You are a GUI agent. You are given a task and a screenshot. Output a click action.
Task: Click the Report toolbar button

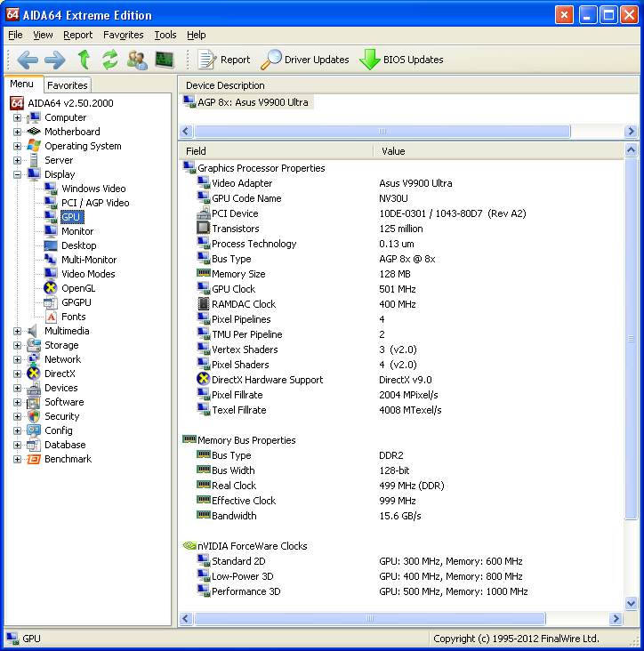pos(224,60)
